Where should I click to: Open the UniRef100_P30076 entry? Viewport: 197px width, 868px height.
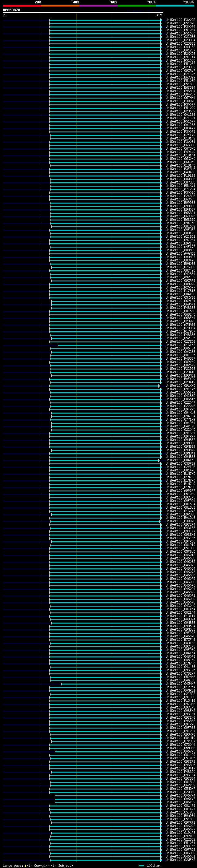180,101
